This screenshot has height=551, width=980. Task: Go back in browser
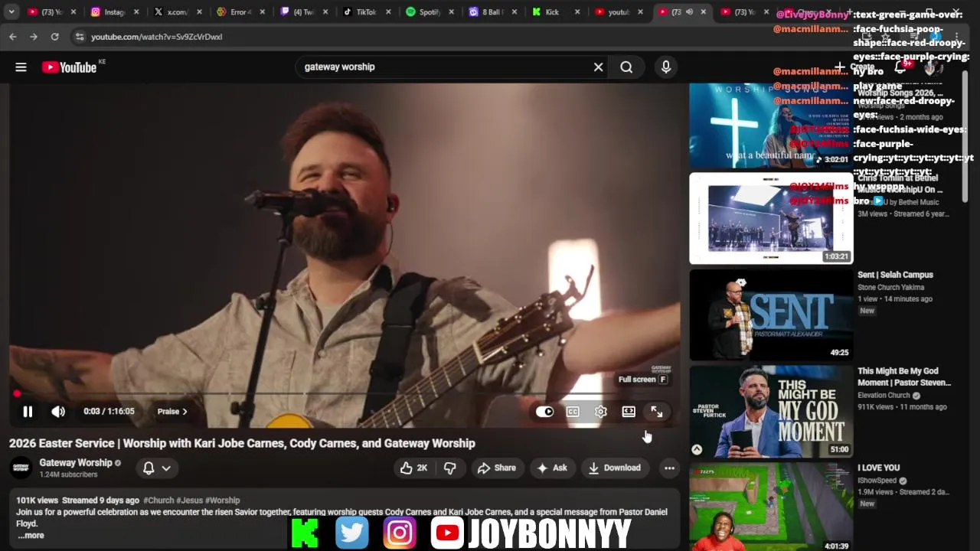pos(13,37)
